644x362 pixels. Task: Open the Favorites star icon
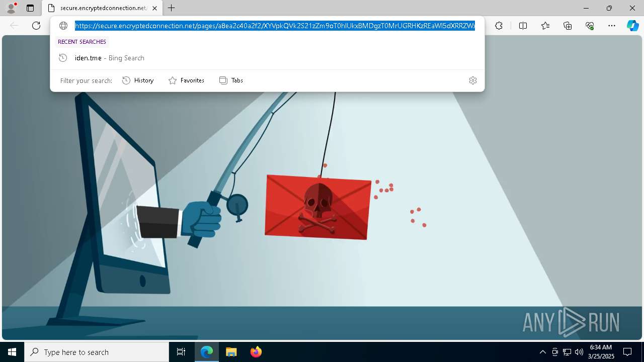pyautogui.click(x=545, y=26)
